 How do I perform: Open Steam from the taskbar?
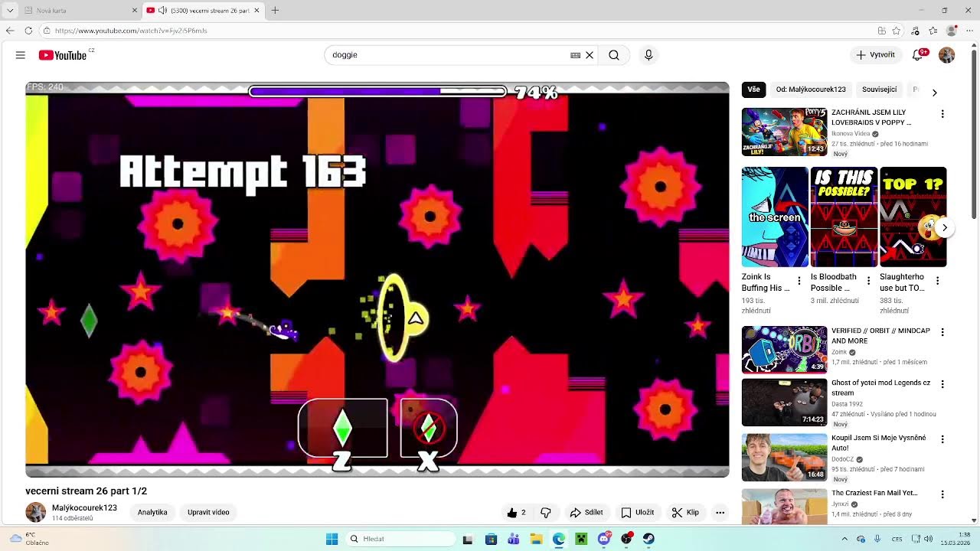649,539
